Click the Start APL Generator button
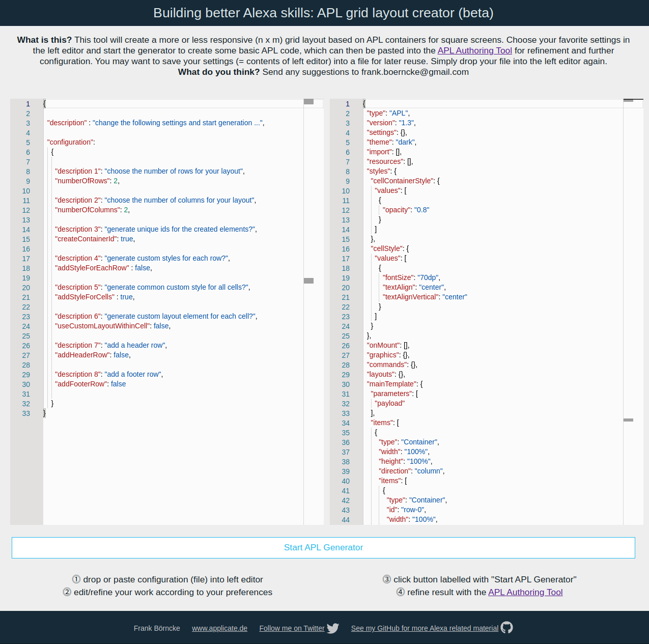649x644 pixels. [323, 548]
